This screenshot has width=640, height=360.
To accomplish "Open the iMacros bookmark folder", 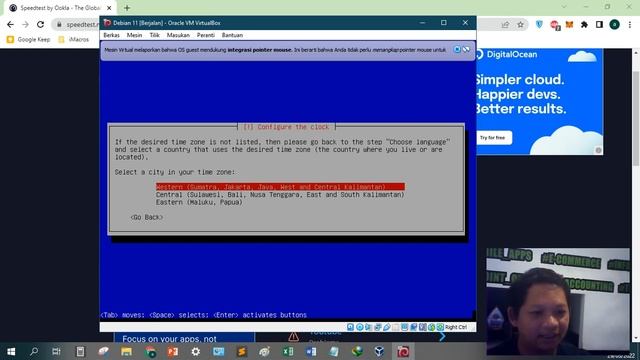I will click(x=74, y=40).
